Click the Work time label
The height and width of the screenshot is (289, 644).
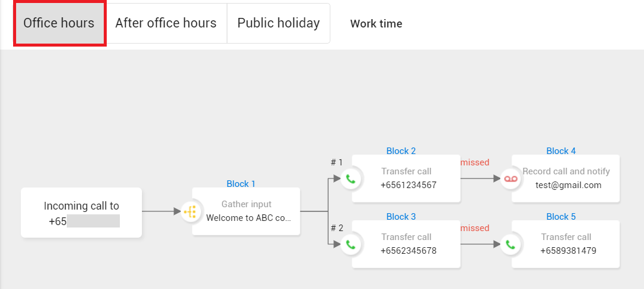(x=376, y=24)
